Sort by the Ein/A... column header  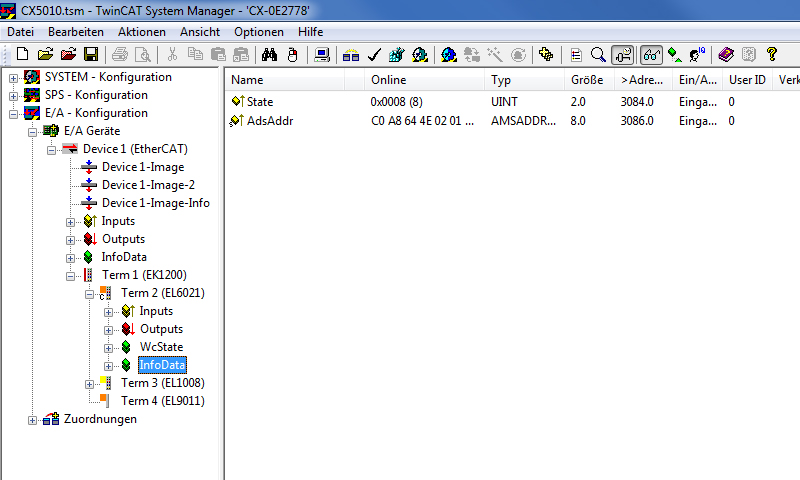click(697, 80)
